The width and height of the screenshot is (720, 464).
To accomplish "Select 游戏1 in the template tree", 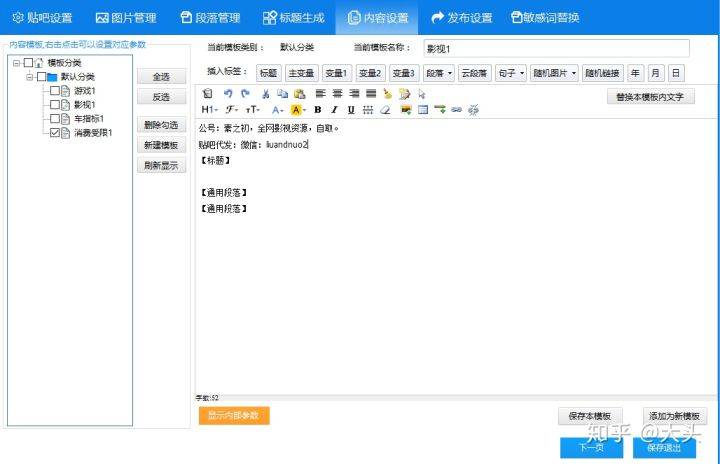I will [85, 91].
